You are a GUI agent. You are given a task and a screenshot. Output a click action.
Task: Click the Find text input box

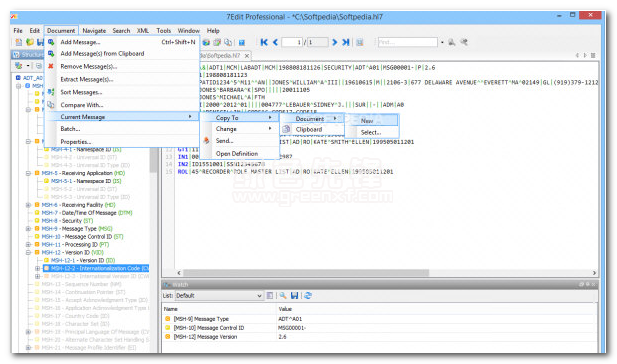(x=408, y=42)
